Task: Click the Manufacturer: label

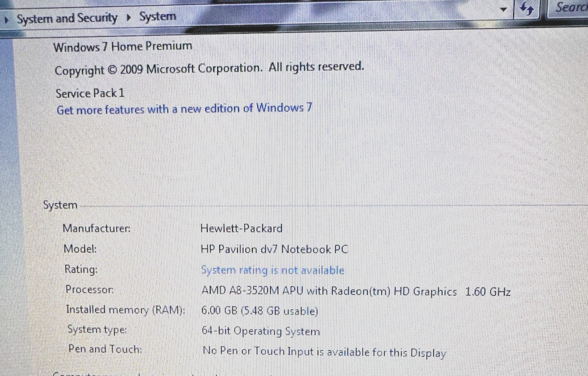Action: 96,228
